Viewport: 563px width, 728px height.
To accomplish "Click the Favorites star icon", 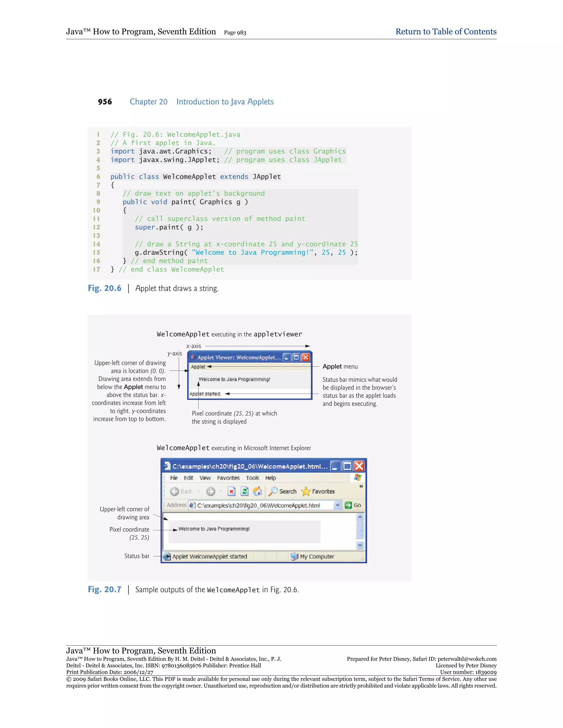I will [305, 491].
